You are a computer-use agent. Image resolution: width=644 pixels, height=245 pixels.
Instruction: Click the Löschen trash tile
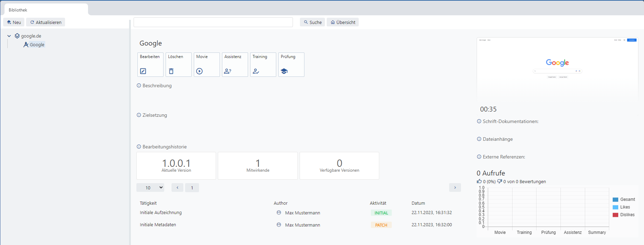178,65
